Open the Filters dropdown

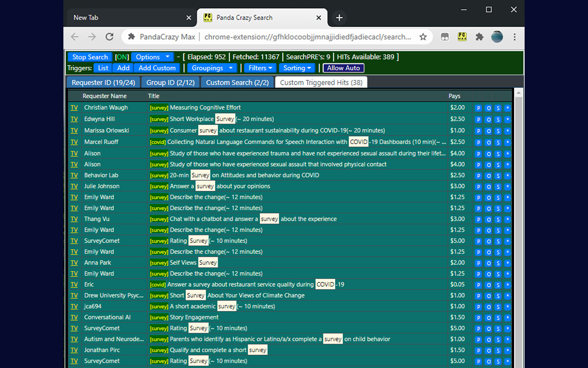point(260,68)
